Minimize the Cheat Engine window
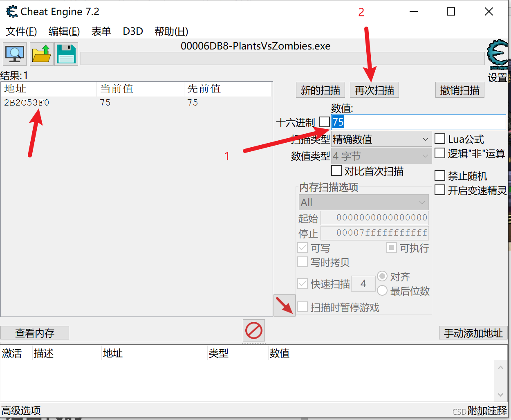Viewport: 511px width, 420px height. (414, 11)
